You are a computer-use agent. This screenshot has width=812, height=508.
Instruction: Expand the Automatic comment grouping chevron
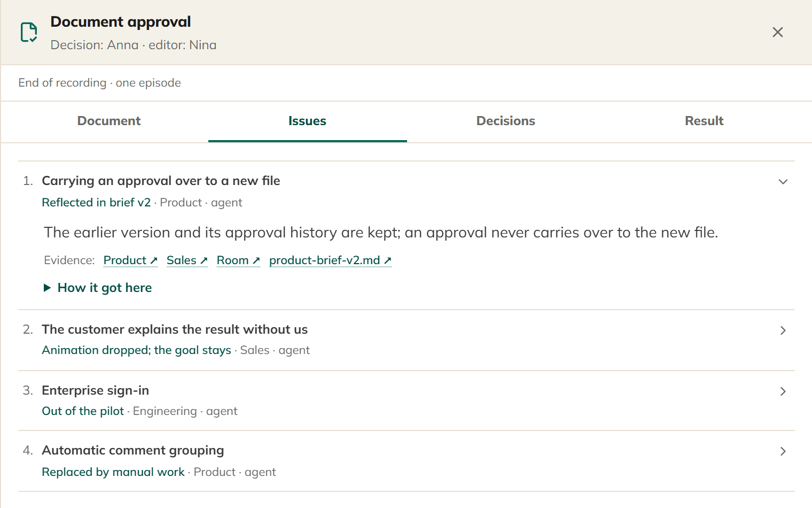[783, 451]
